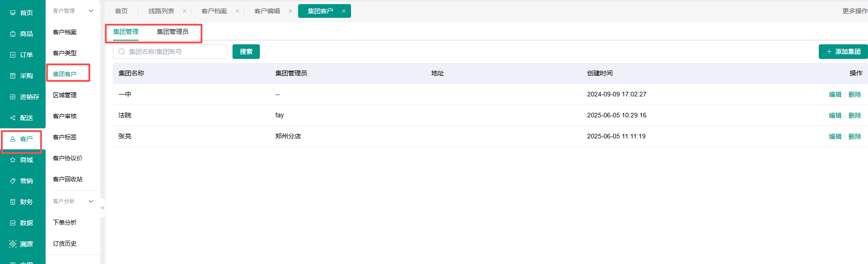Close the 客户编辑 tab
868x264 pixels.
pos(290,11)
